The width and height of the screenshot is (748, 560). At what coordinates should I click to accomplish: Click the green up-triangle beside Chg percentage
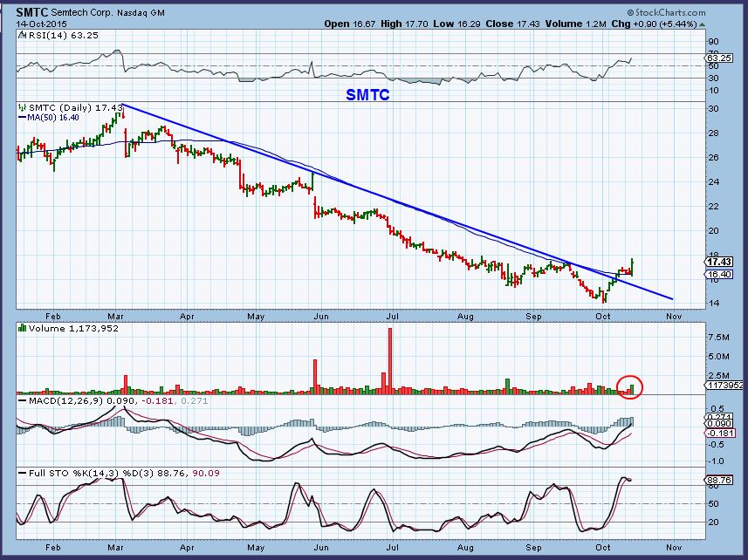(703, 24)
